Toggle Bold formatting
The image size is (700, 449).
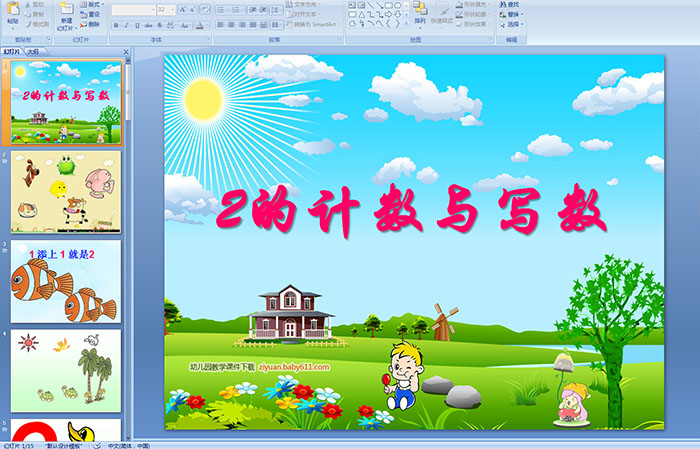(115, 24)
